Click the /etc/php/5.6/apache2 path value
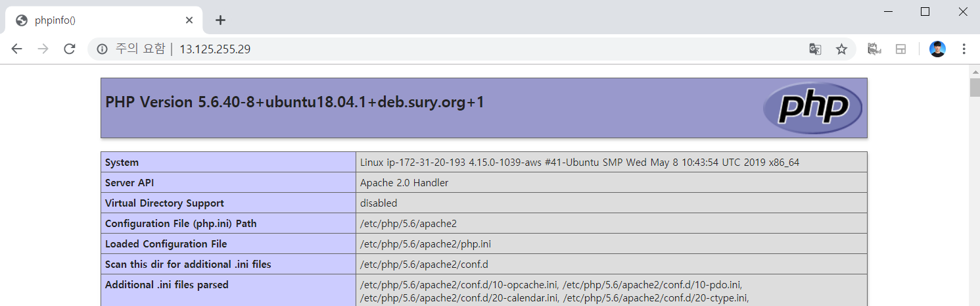This screenshot has height=306, width=980. (408, 224)
